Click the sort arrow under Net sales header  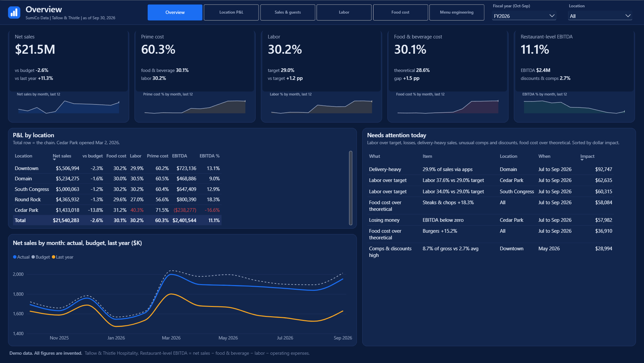coord(54,159)
